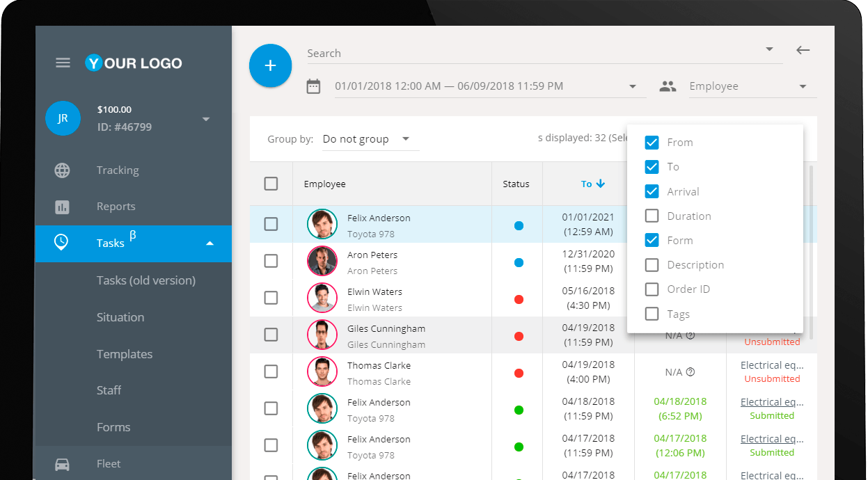Viewport: 868px width, 480px height.
Task: Select the Giles Cunningham row checkbox
Action: point(271,335)
